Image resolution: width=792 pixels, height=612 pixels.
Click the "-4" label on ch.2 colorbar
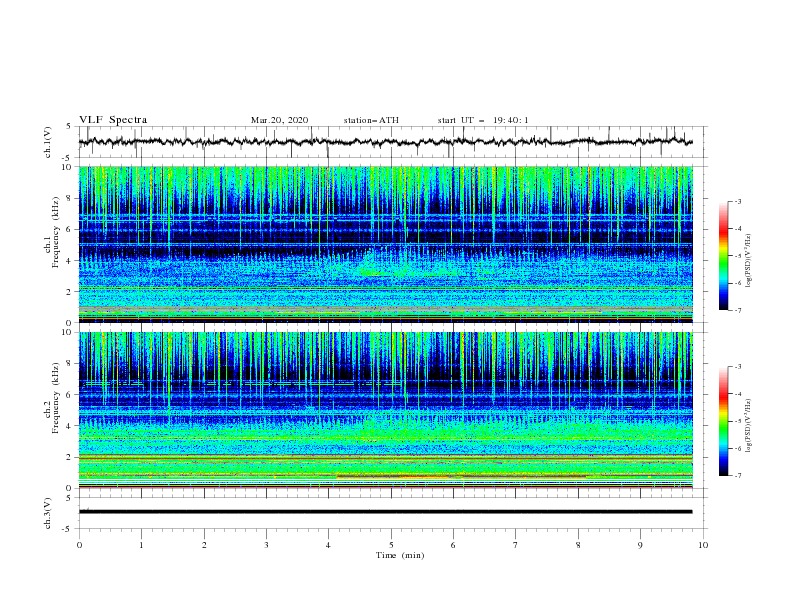(x=738, y=394)
